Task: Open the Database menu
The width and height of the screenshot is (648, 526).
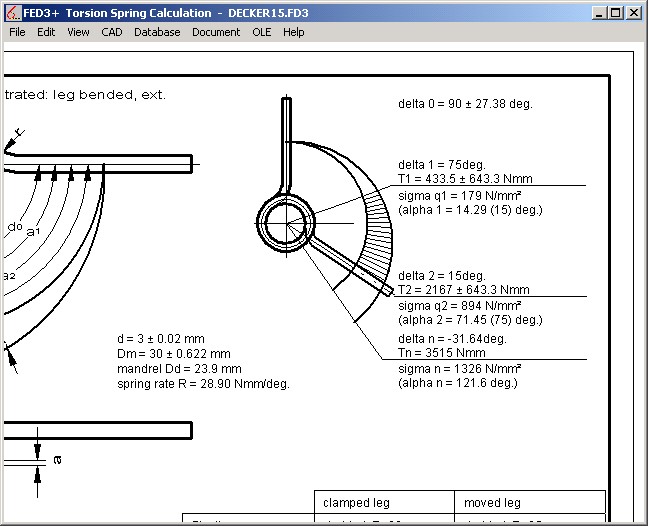Action: pyautogui.click(x=157, y=32)
